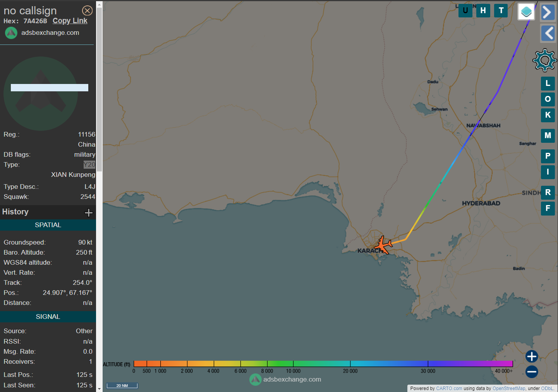Image resolution: width=558 pixels, height=392 pixels.
Task: Click the registration value 11156
Action: click(x=87, y=134)
